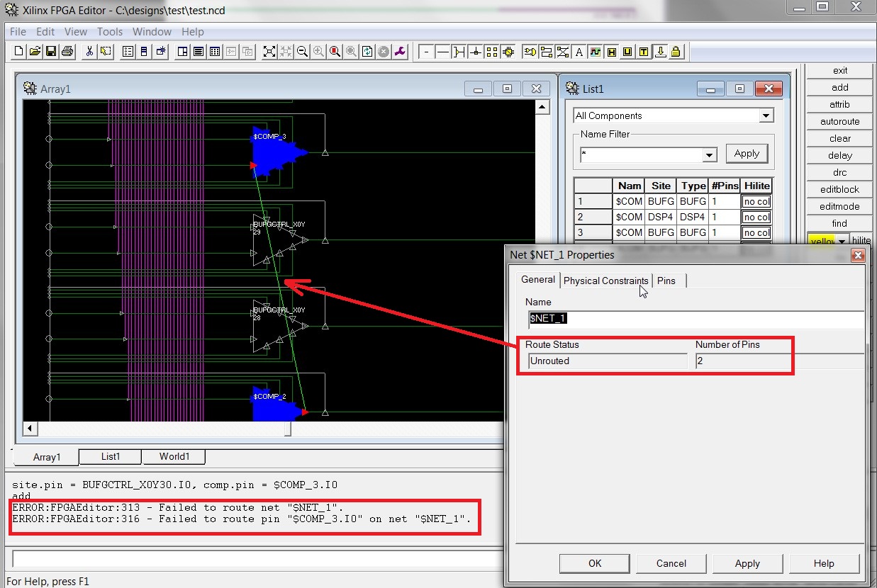877x588 pixels.
Task: Select the Zoom Out magnifier tool
Action: (x=301, y=52)
